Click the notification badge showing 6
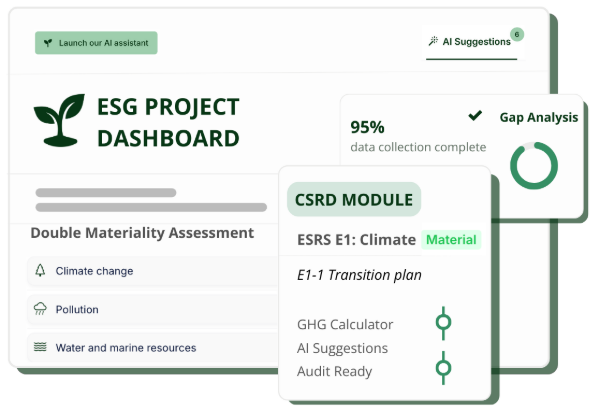The image size is (592, 409). tap(517, 34)
